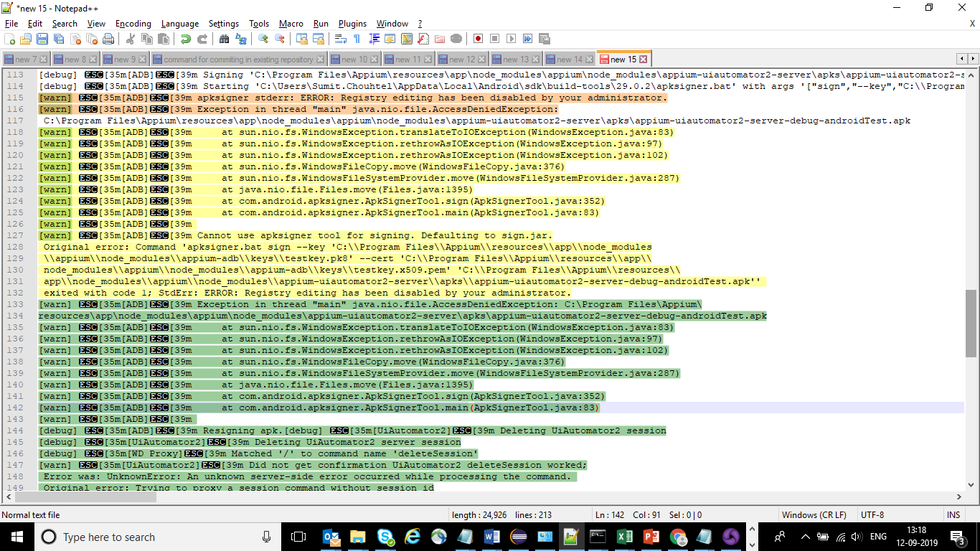
Task: Show hidden system tray icons chevron
Action: point(806,537)
